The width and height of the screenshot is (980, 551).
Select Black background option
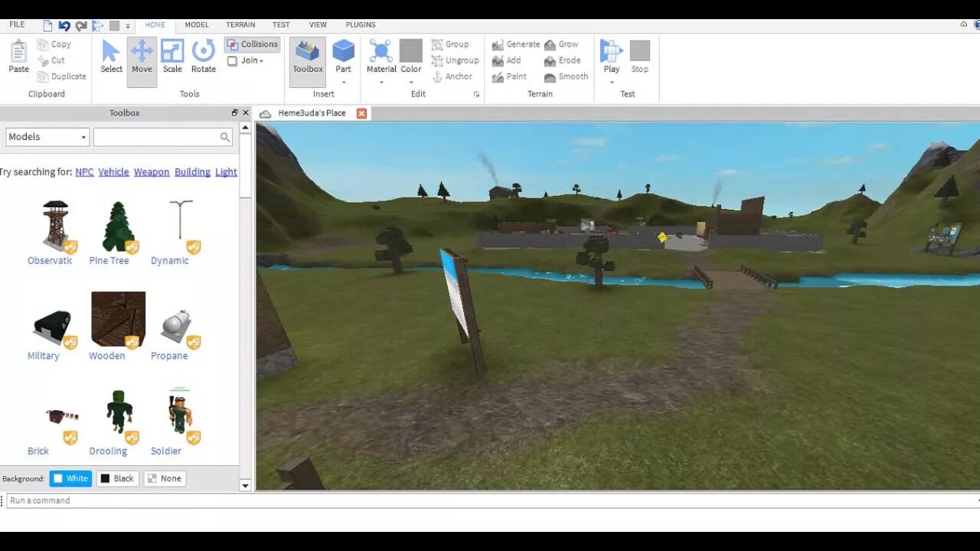117,478
